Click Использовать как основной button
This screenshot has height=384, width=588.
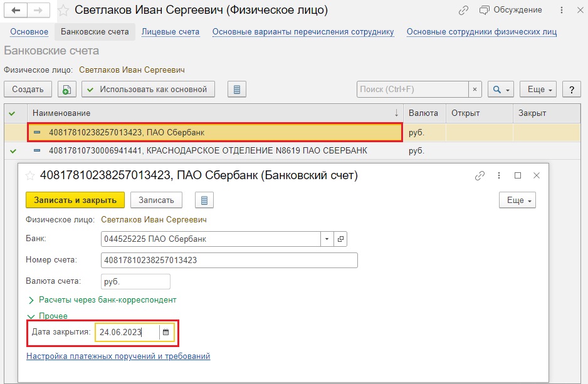tap(148, 89)
